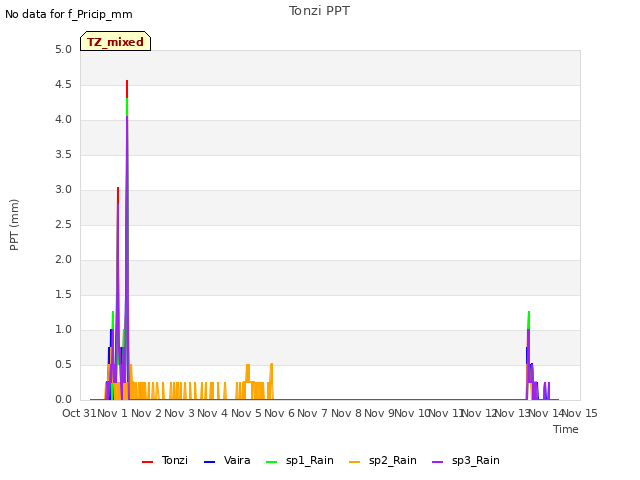Click the Nov 9 x-axis tick label
The height and width of the screenshot is (480, 640).
tap(379, 413)
